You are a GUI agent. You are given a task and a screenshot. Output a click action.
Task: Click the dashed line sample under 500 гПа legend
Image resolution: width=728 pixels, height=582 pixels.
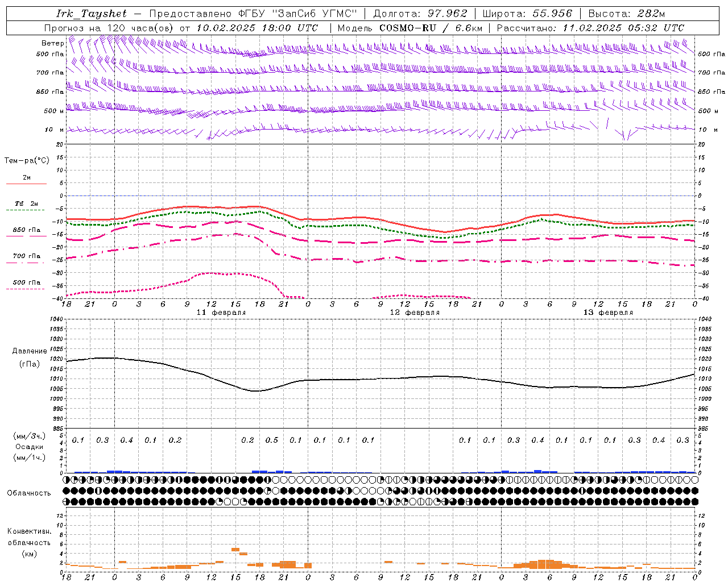point(26,289)
